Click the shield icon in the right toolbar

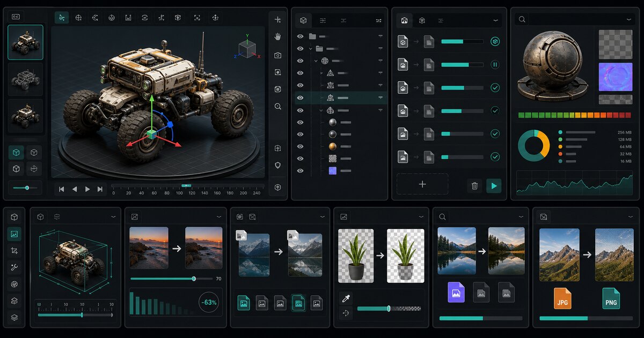[277, 165]
